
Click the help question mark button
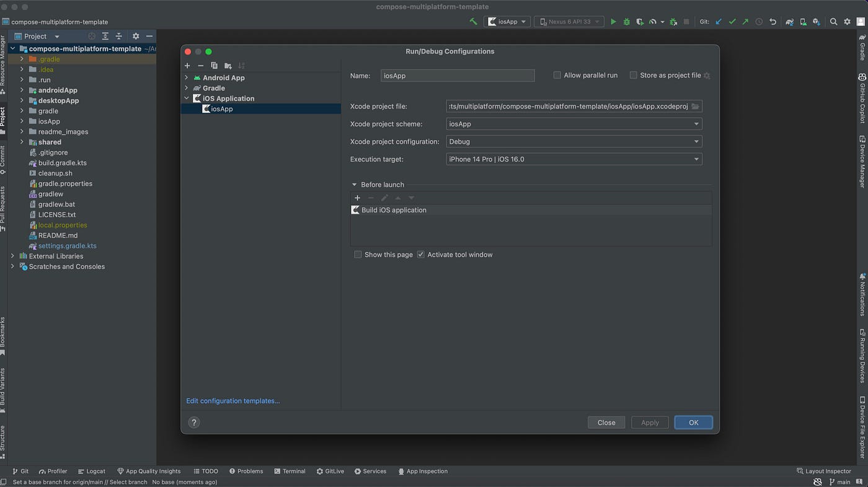(x=194, y=423)
